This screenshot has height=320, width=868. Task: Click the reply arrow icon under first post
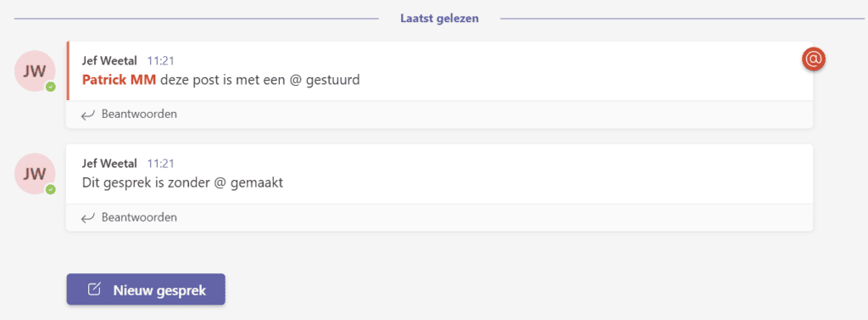(x=88, y=115)
